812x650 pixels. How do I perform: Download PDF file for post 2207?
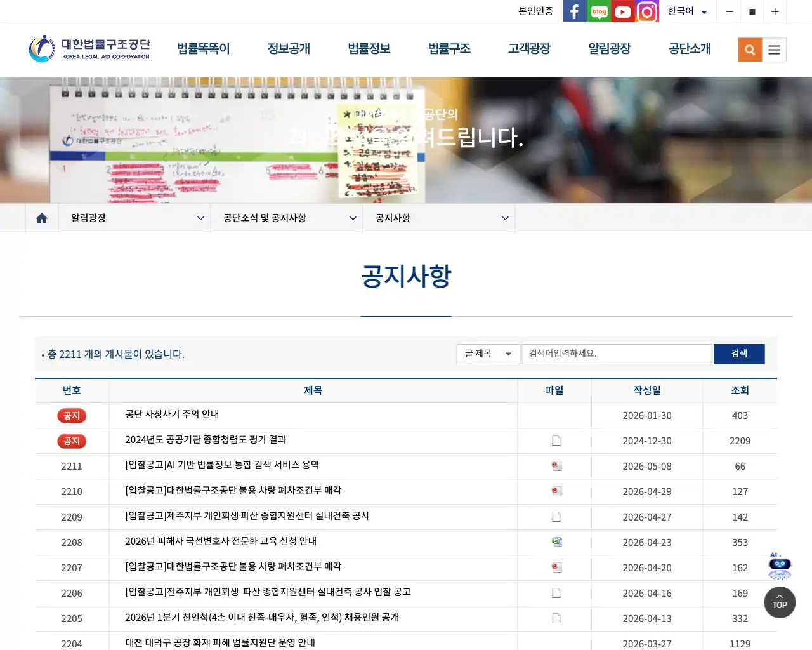pos(556,567)
